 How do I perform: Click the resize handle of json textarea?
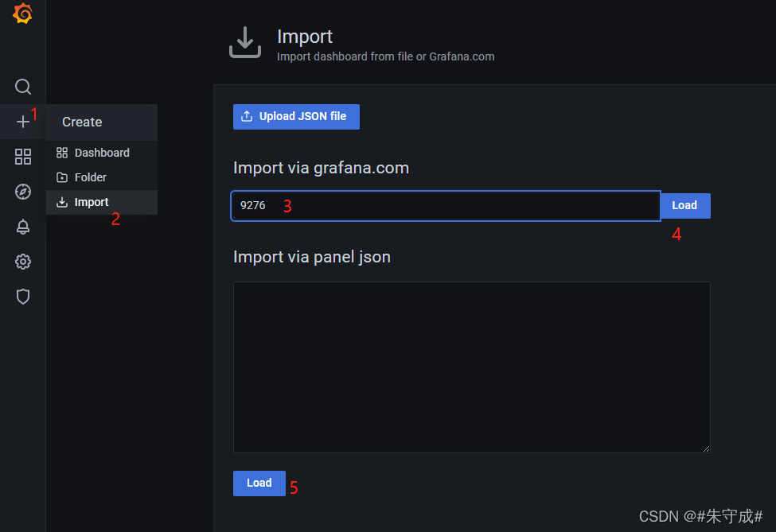706,449
